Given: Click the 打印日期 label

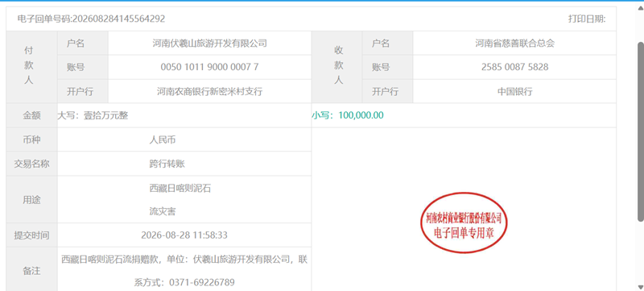Looking at the screenshot, I should (x=587, y=19).
